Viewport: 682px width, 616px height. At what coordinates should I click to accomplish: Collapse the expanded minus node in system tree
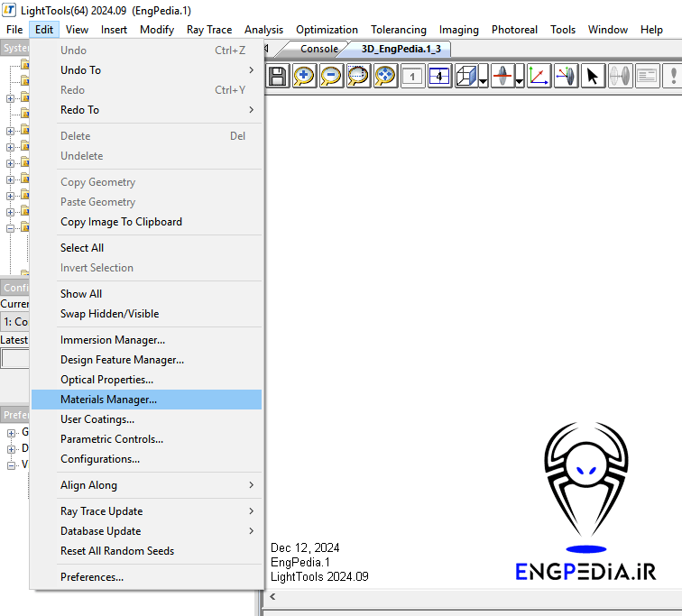[x=10, y=228]
